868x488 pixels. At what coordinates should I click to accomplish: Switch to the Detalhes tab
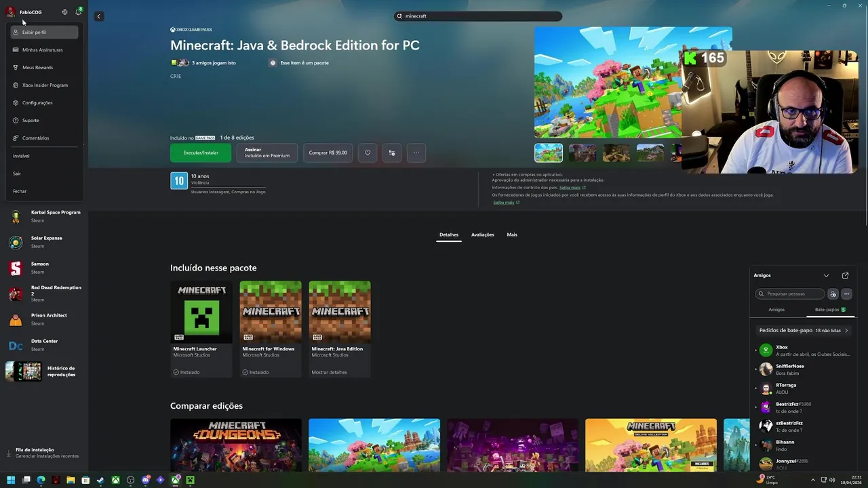point(449,235)
